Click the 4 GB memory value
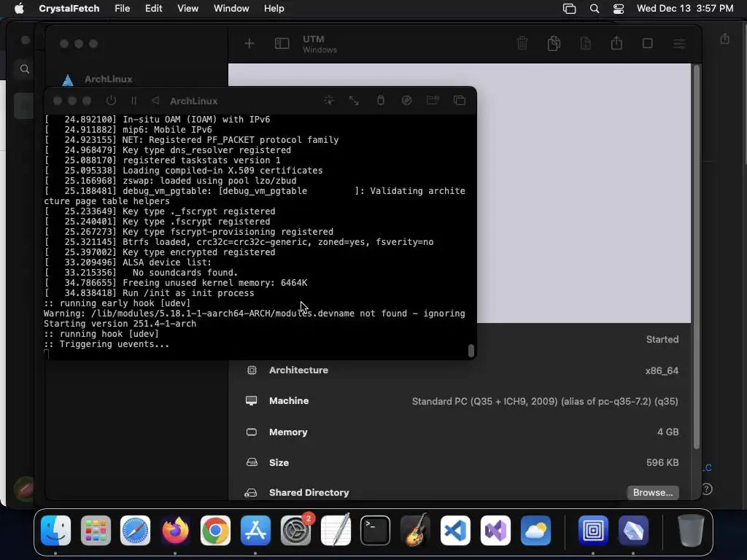Screen dimensions: 747x560 pos(668,432)
